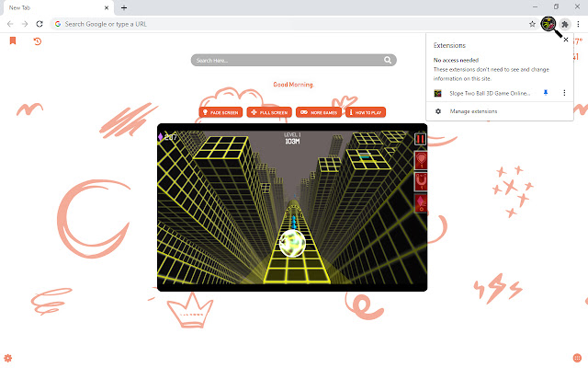Image resolution: width=588 pixels, height=368 pixels.
Task: Activate the magnet power-up in game sidebar
Action: point(421,182)
